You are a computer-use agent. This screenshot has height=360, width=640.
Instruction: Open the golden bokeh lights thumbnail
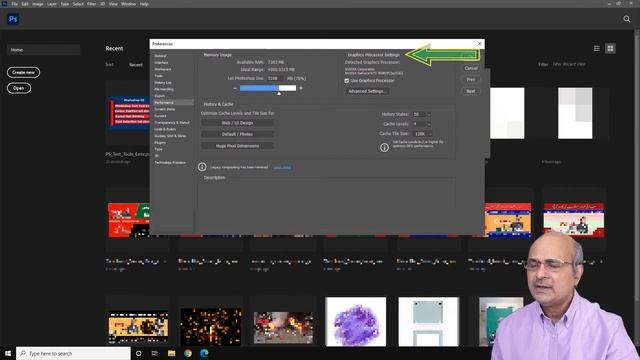tap(211, 326)
